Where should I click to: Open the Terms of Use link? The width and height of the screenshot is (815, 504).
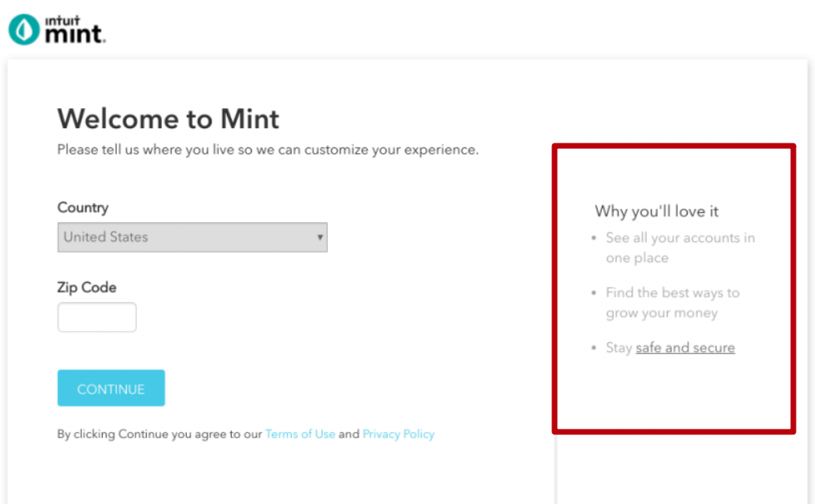point(300,433)
